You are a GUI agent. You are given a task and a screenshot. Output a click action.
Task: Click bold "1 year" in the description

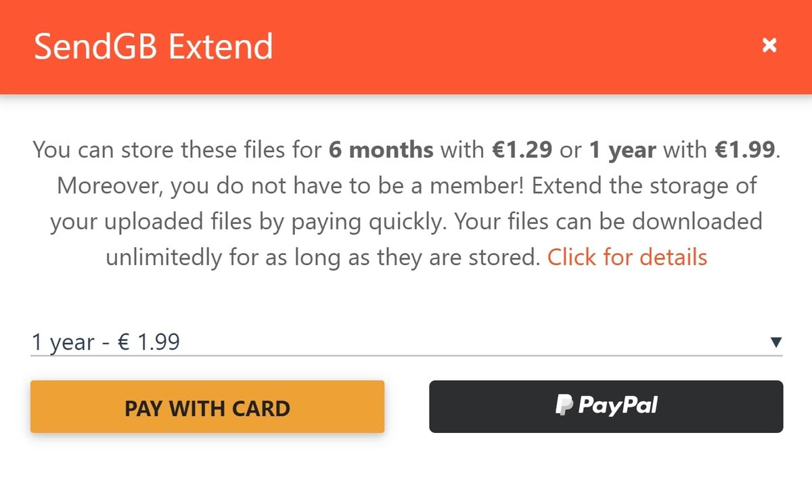[622, 150]
